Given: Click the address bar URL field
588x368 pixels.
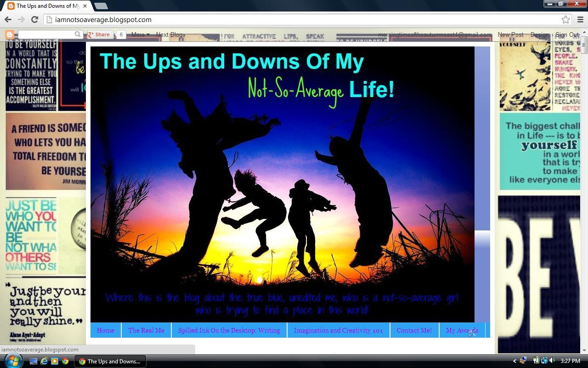Looking at the screenshot, I should pyautogui.click(x=307, y=19).
